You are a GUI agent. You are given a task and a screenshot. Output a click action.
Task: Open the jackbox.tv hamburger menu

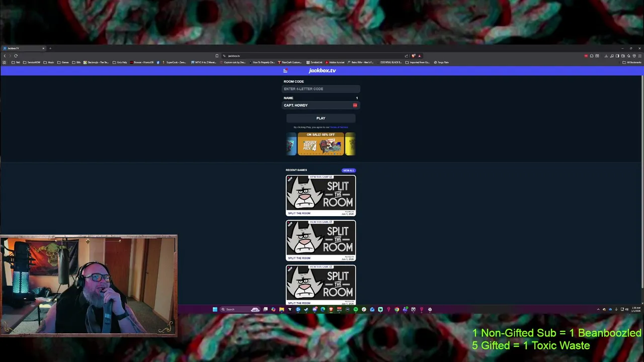coord(285,71)
